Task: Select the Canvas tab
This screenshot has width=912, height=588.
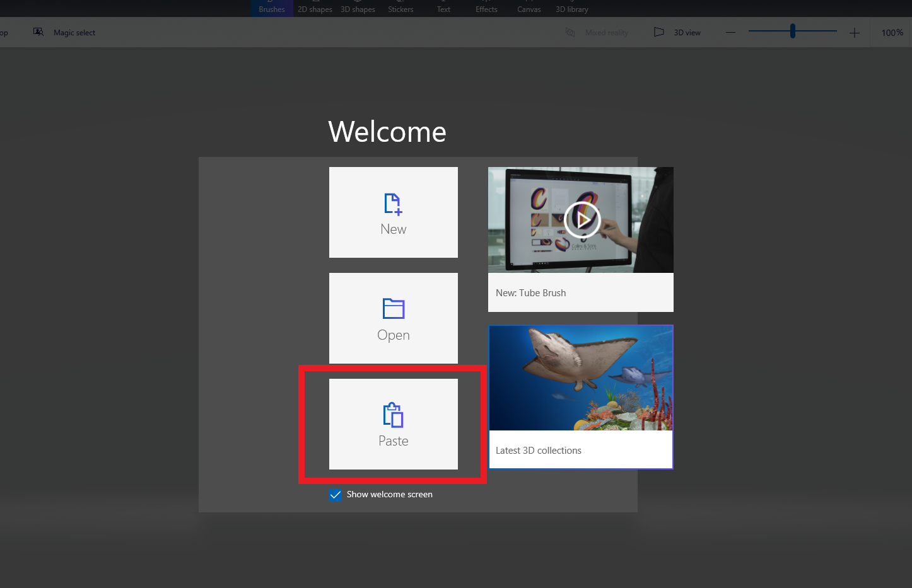Action: pos(529,8)
